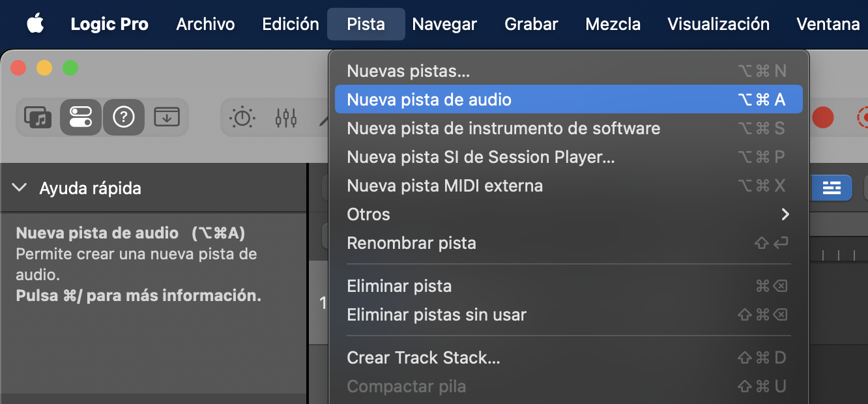Click the Apple menu logo
The image size is (868, 404).
pyautogui.click(x=35, y=25)
